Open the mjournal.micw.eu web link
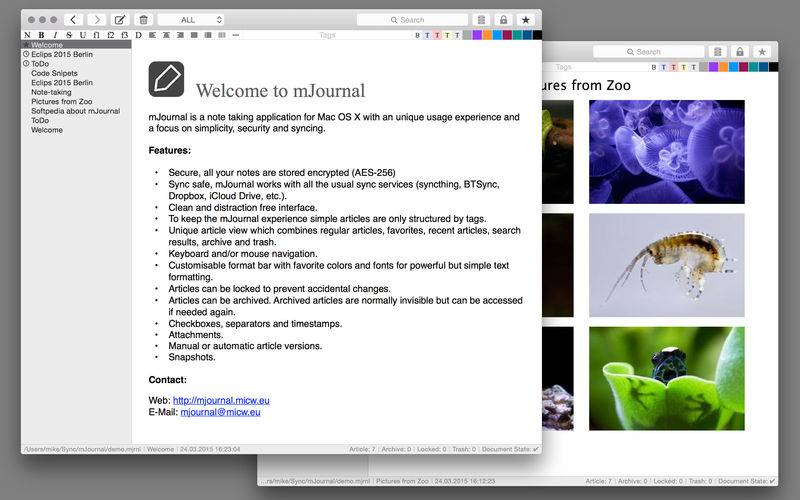 click(221, 401)
